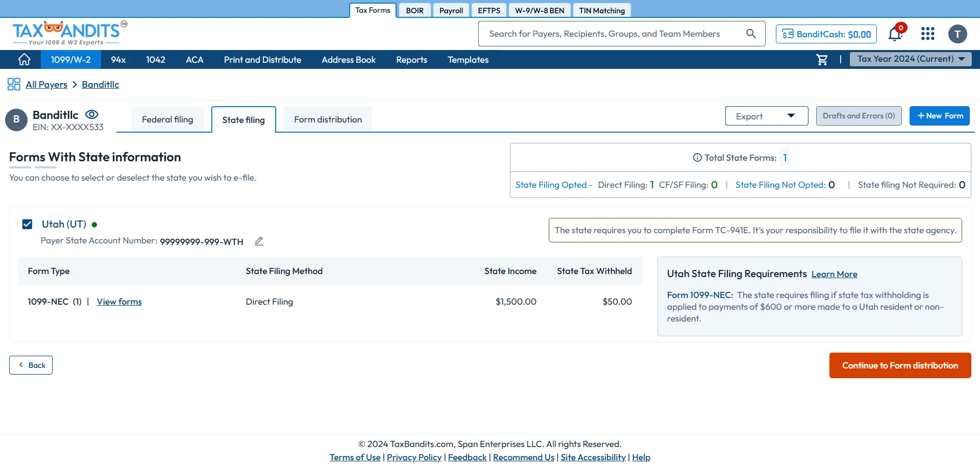
Task: Open the 94x menu
Action: (x=118, y=60)
